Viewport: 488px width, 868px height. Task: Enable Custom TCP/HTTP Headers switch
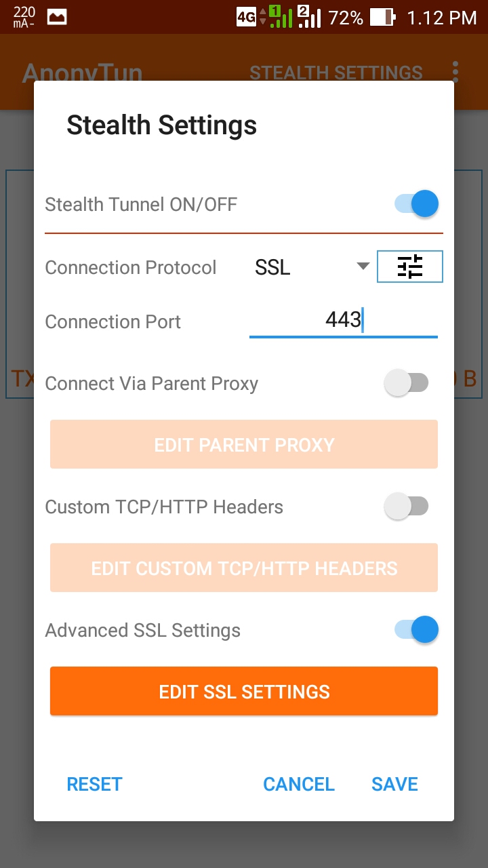point(407,507)
